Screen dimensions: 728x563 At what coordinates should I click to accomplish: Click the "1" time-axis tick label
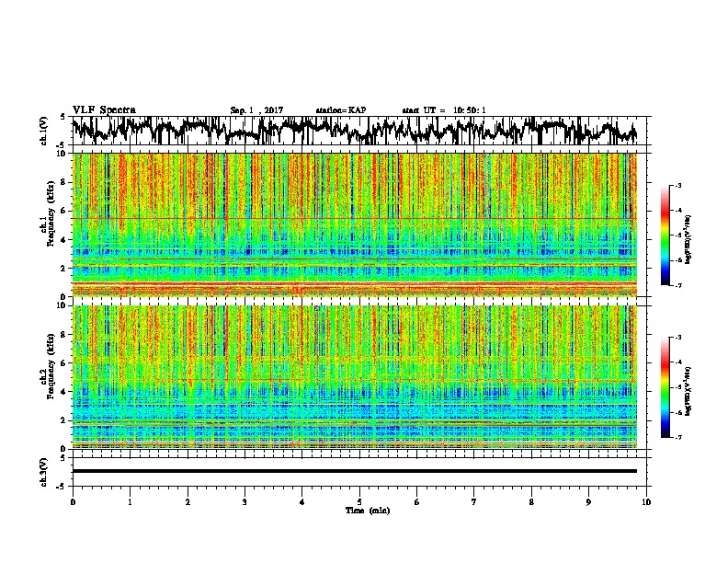[x=131, y=502]
